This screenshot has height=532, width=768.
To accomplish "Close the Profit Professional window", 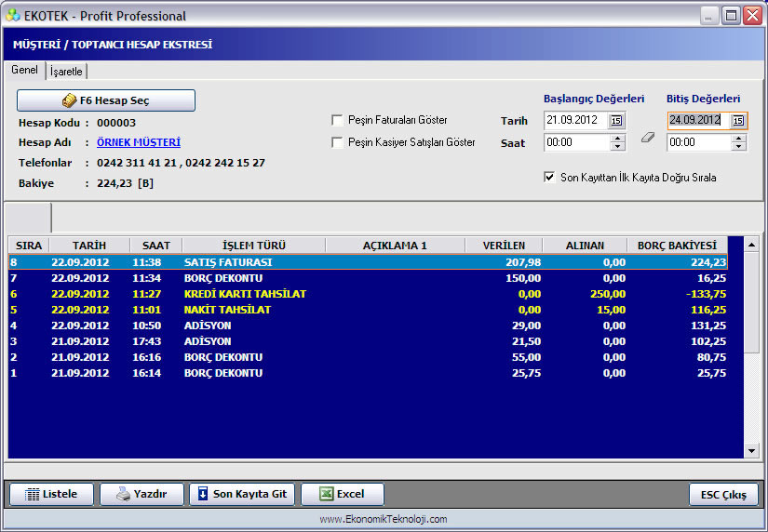I will 752,16.
